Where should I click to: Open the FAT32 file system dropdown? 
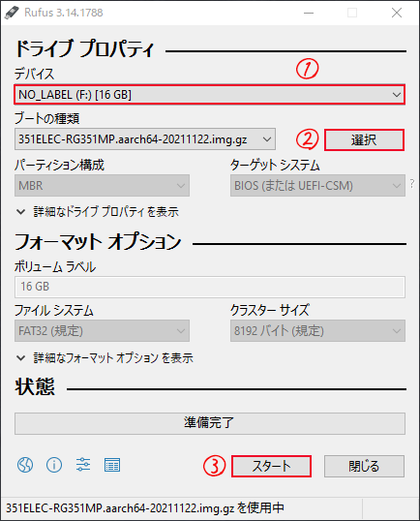tap(102, 330)
